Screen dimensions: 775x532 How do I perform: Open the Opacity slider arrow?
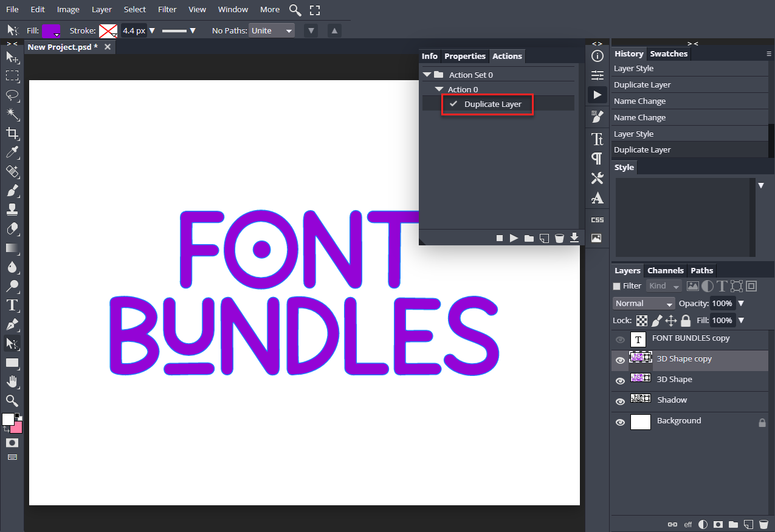(741, 303)
